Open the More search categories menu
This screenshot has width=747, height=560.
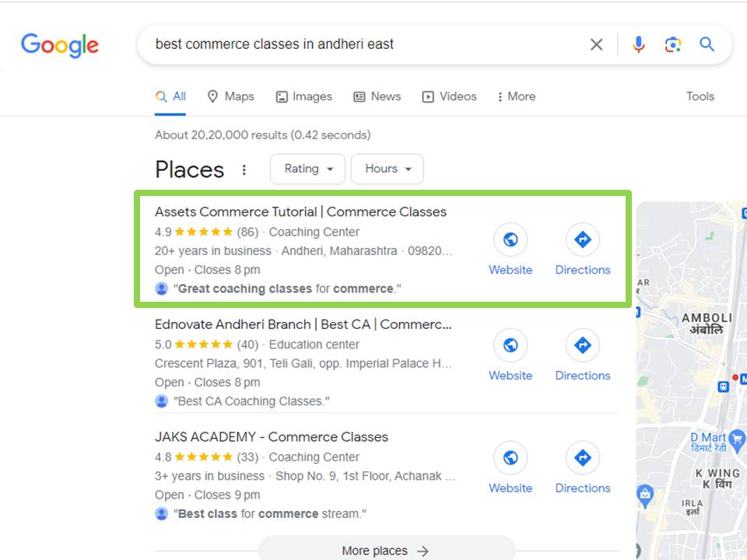[516, 96]
